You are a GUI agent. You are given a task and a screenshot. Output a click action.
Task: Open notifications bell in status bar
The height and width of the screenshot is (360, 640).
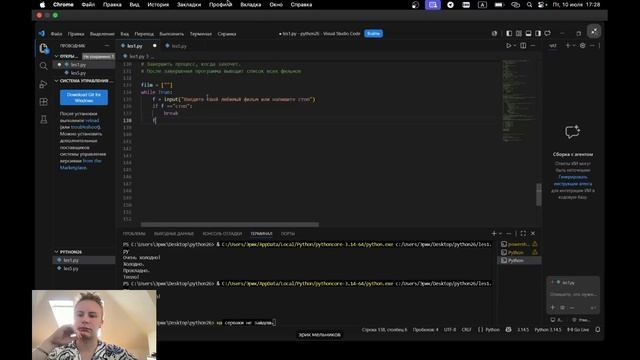[598, 330]
